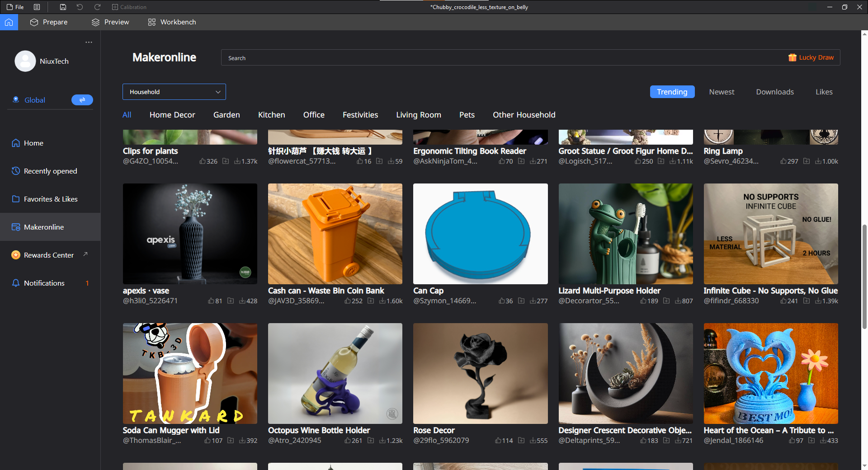This screenshot has width=868, height=470.
Task: Open Favorites & Likes in the sidebar
Action: pyautogui.click(x=50, y=199)
